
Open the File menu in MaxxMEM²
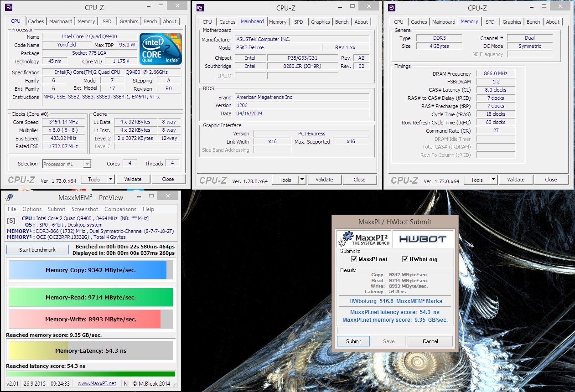point(12,209)
